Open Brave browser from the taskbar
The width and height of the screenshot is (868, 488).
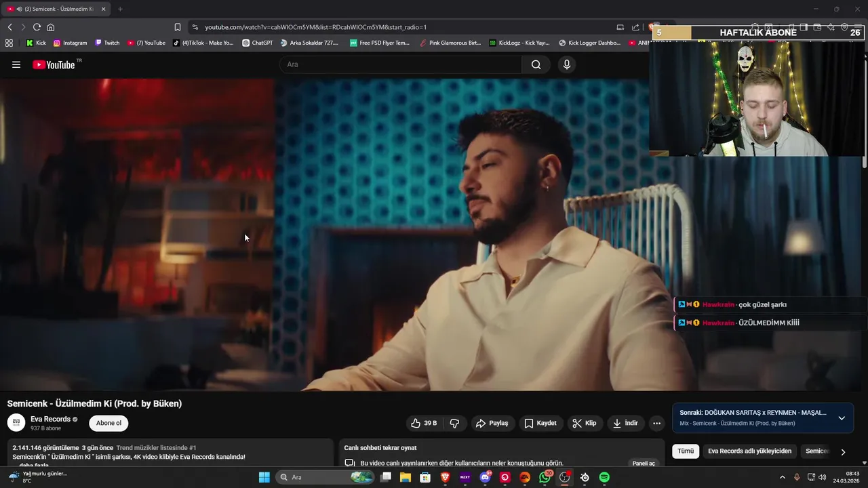coord(445,477)
